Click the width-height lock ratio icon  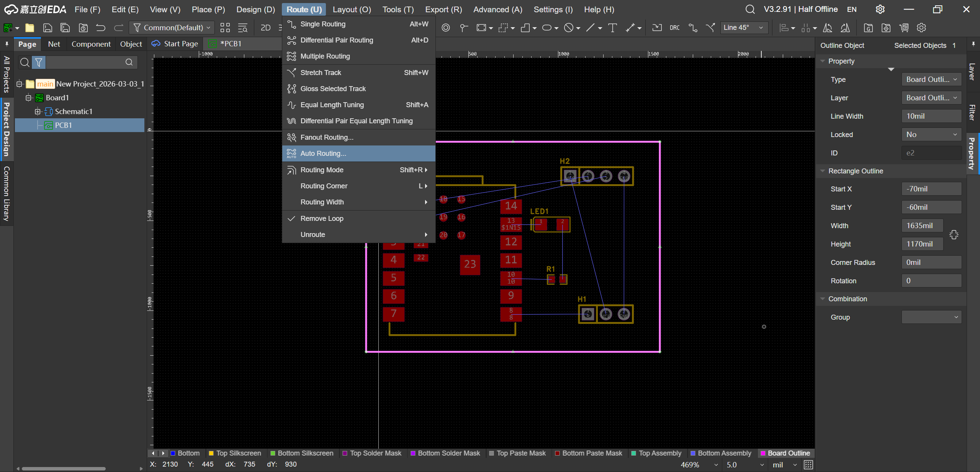click(954, 235)
